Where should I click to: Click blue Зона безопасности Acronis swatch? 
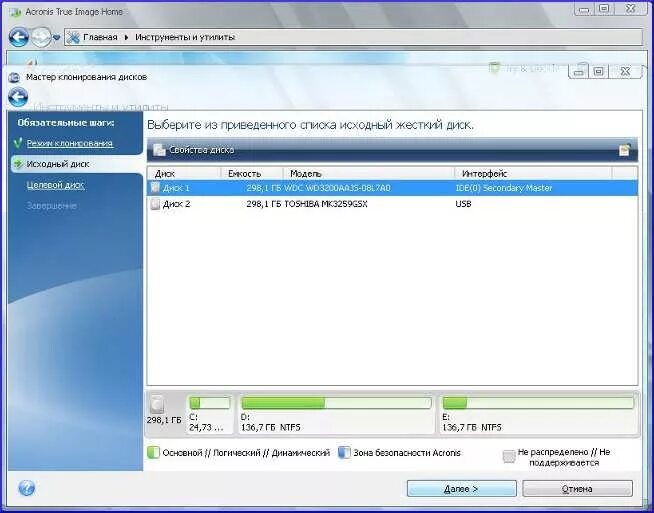[x=344, y=453]
